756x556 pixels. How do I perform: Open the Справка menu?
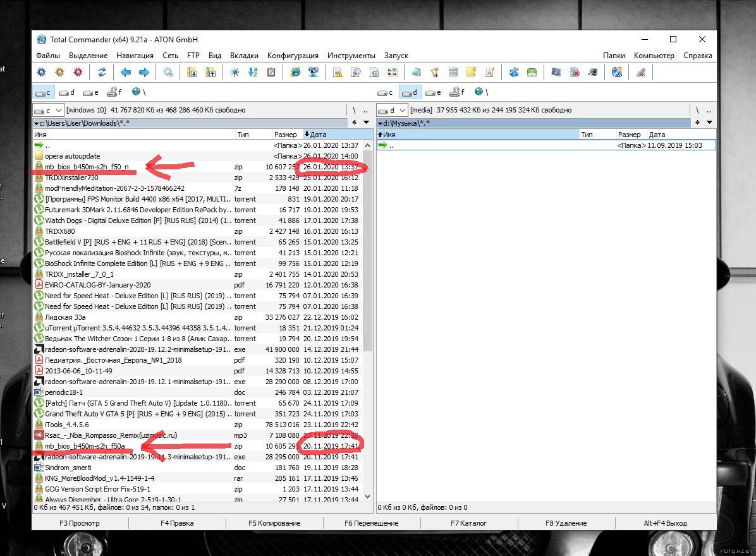698,56
